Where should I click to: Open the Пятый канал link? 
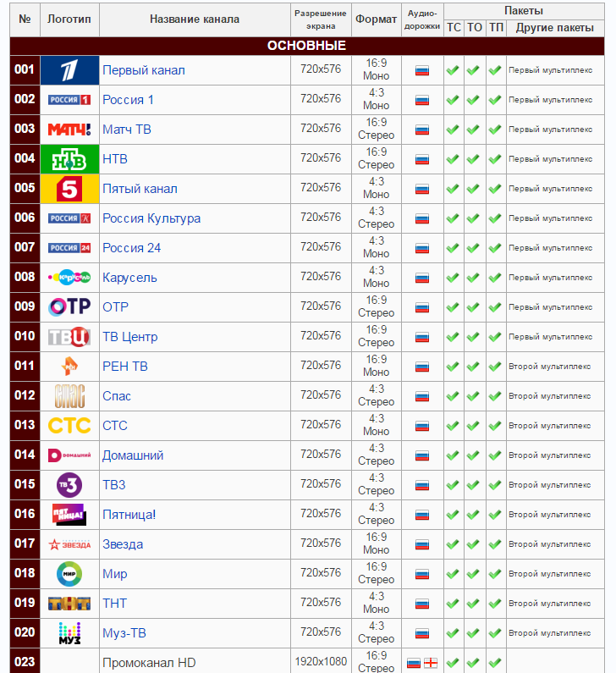(x=140, y=189)
